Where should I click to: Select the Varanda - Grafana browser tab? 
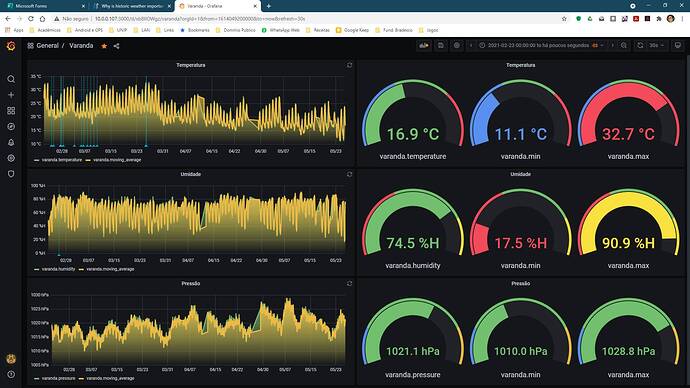(x=218, y=6)
